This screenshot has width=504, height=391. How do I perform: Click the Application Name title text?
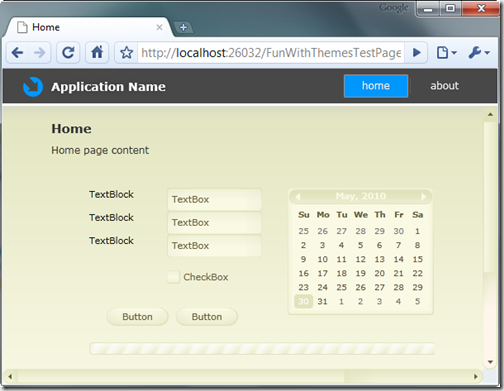pyautogui.click(x=108, y=87)
